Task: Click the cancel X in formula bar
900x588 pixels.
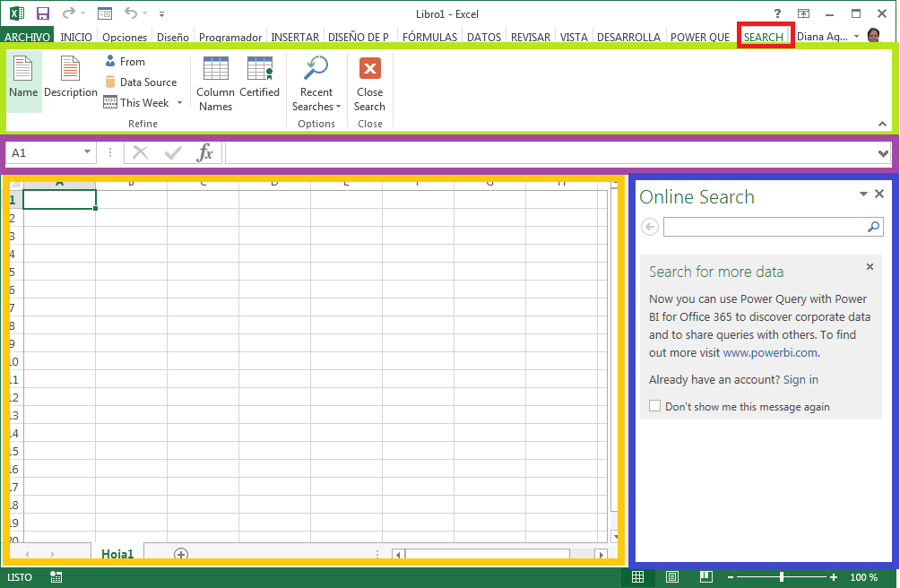Action: 140,152
